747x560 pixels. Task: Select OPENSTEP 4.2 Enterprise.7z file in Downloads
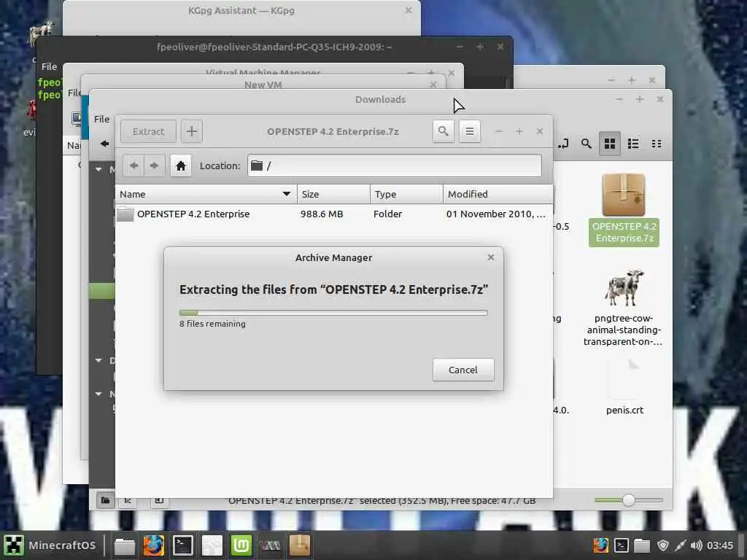point(624,209)
